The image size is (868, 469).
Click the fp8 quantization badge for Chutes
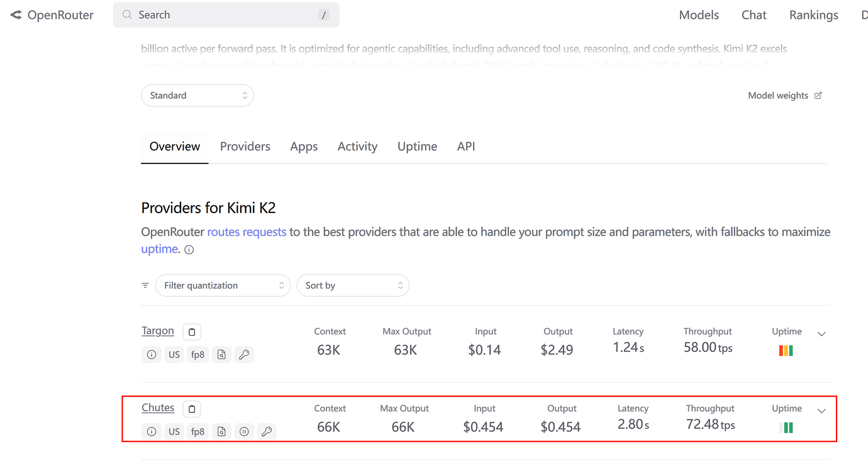pos(198,431)
